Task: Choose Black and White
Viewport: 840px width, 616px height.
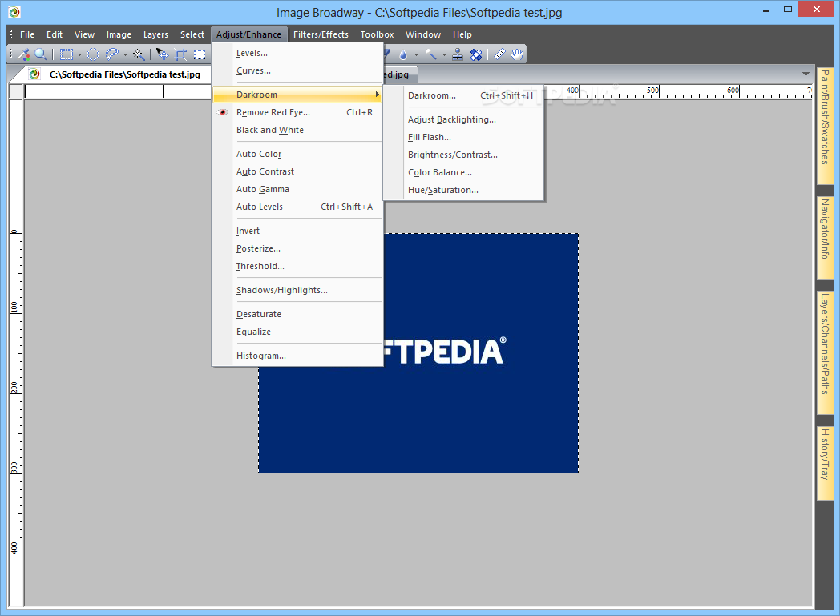Action: [297, 130]
